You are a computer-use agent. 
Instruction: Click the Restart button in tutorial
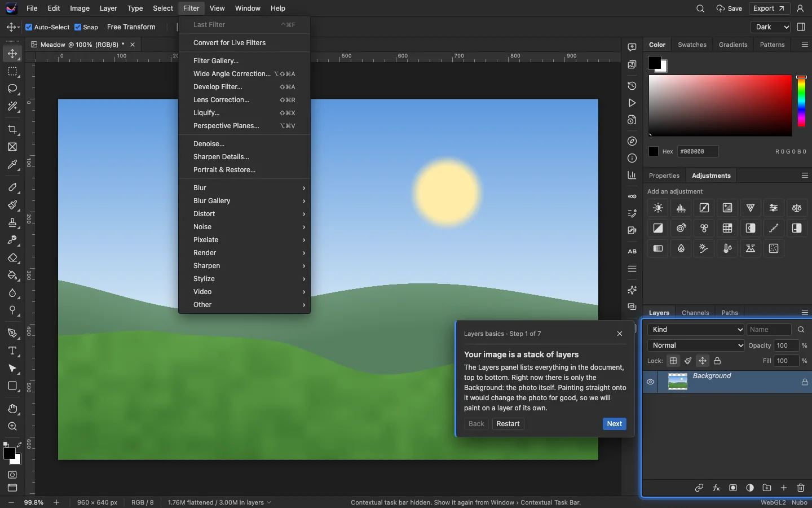coord(508,424)
